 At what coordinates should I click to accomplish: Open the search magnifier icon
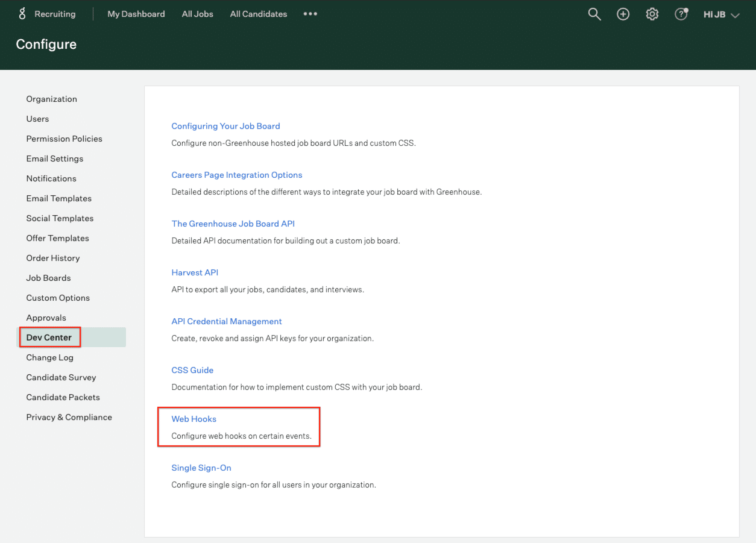[594, 14]
